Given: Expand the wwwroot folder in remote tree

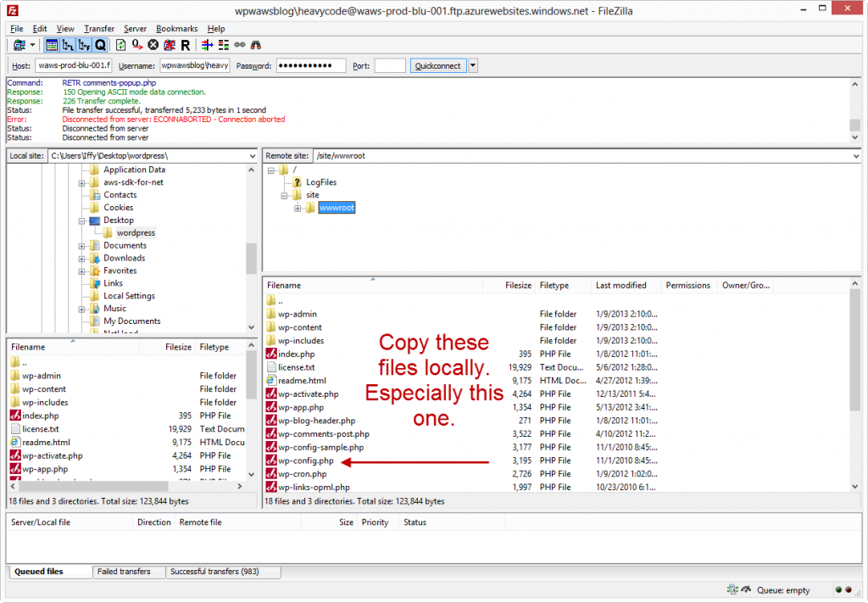Looking at the screenshot, I should coord(298,208).
